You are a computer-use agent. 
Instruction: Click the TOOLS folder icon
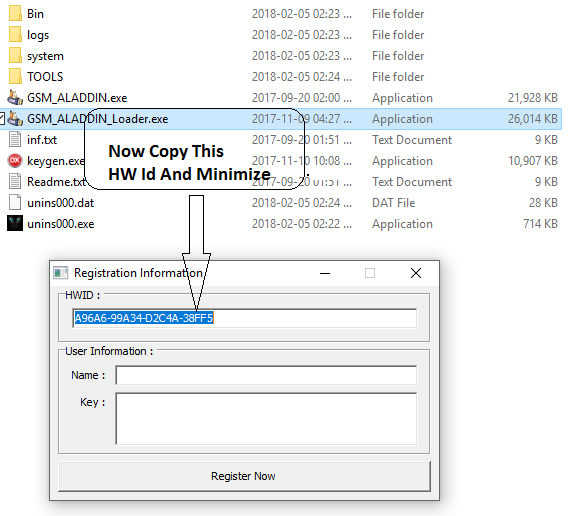[x=15, y=77]
